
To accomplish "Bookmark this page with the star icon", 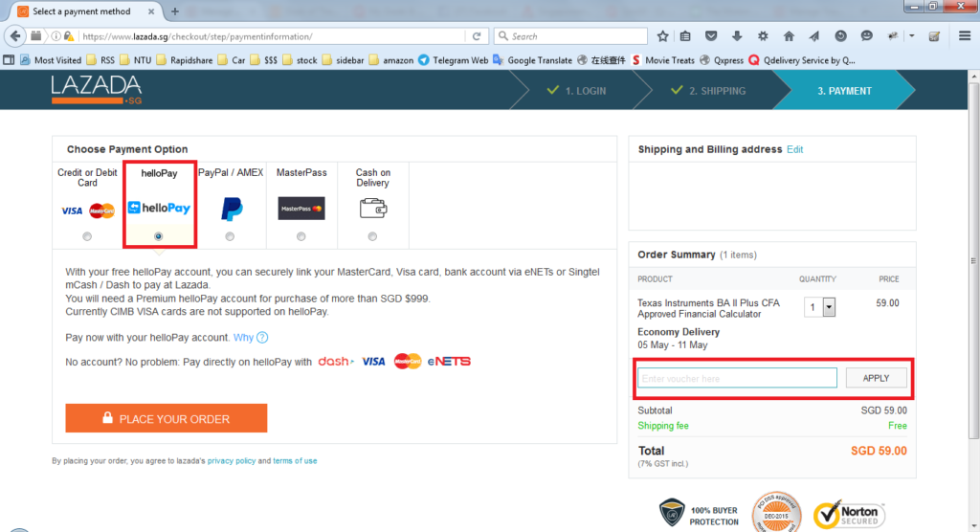I will 662,36.
